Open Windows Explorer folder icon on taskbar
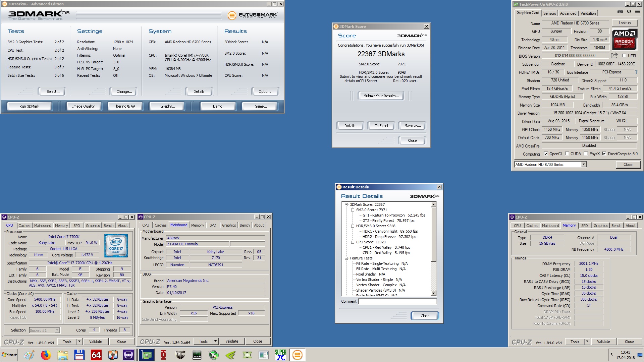Image resolution: width=644 pixels, height=362 pixels. (x=62, y=355)
